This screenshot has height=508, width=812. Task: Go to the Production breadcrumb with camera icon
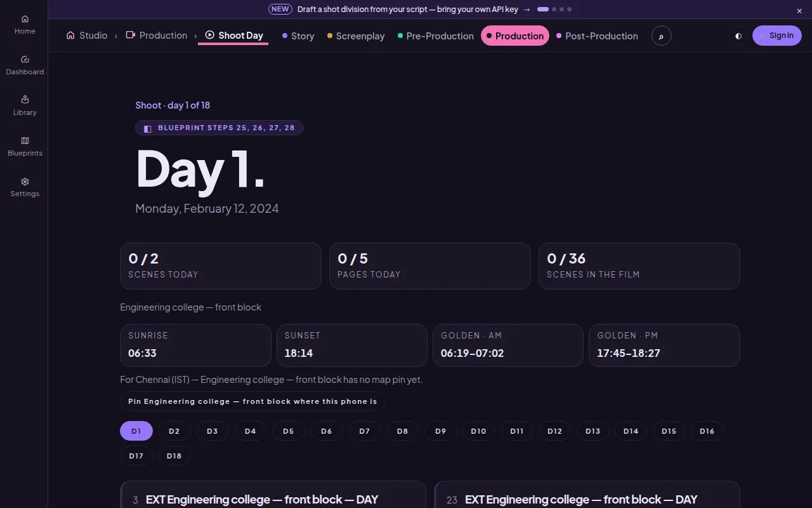coord(157,36)
